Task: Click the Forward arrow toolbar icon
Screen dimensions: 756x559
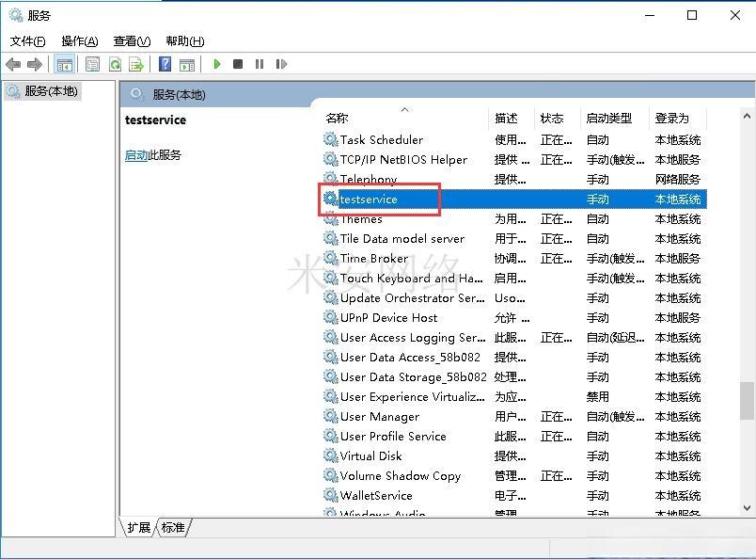Action: (x=35, y=64)
